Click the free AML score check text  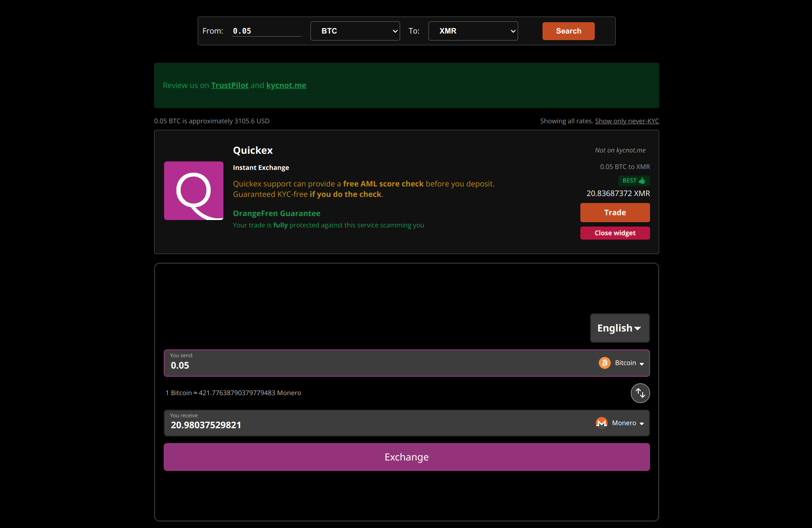pos(383,184)
